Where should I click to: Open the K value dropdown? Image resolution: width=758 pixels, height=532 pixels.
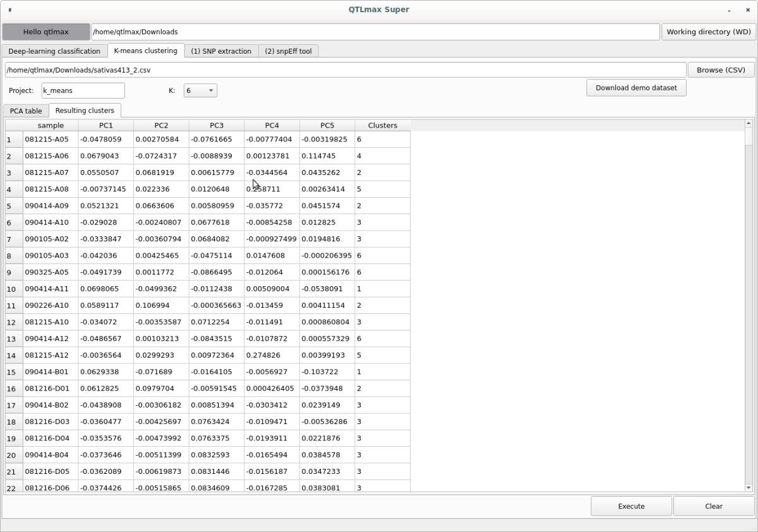pos(200,91)
